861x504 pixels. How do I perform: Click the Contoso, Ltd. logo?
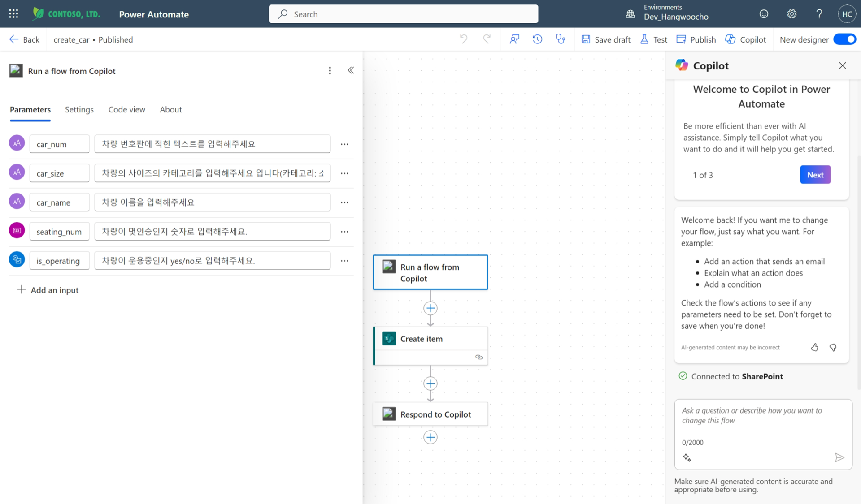66,14
